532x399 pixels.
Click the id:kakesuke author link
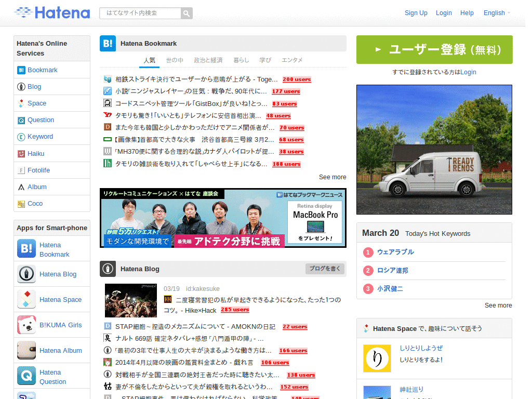(x=203, y=289)
